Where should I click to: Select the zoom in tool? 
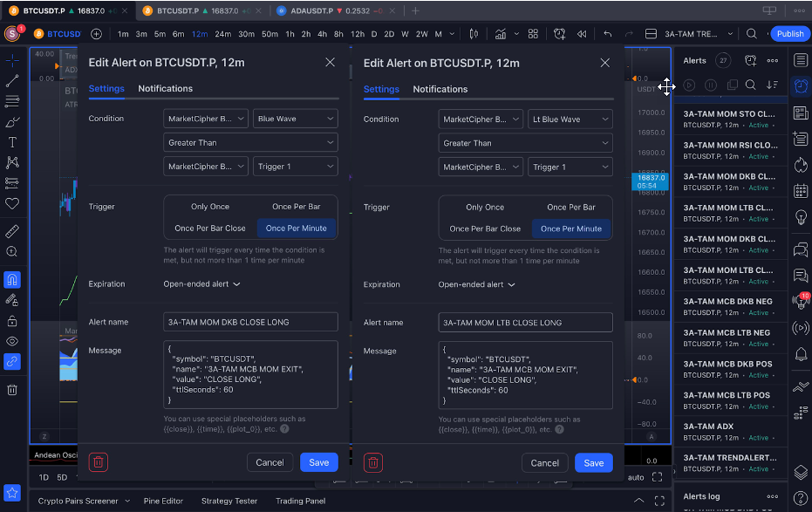click(x=12, y=251)
